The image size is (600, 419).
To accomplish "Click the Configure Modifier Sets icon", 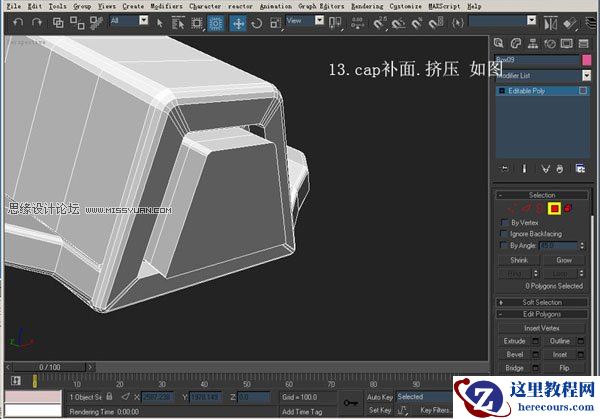I will tap(580, 169).
